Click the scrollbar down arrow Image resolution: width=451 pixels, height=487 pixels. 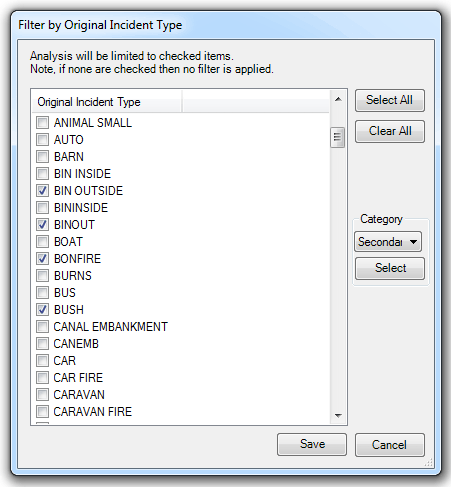[x=338, y=415]
